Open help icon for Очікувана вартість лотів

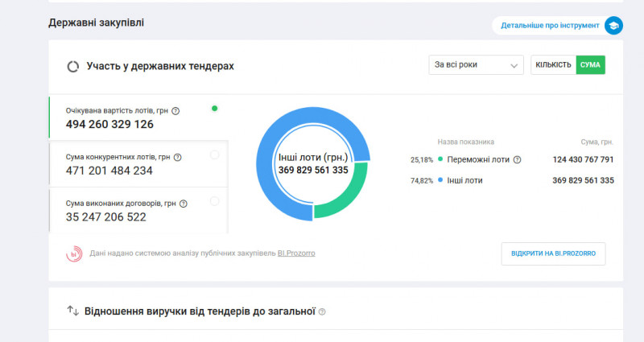click(175, 111)
